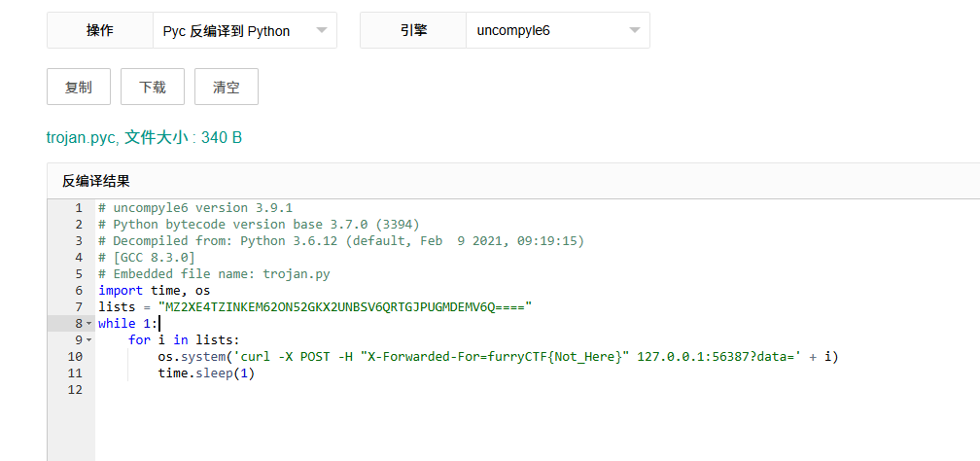The width and height of the screenshot is (980, 461).
Task: Click the time.sleep(1) statement
Action: [206, 372]
